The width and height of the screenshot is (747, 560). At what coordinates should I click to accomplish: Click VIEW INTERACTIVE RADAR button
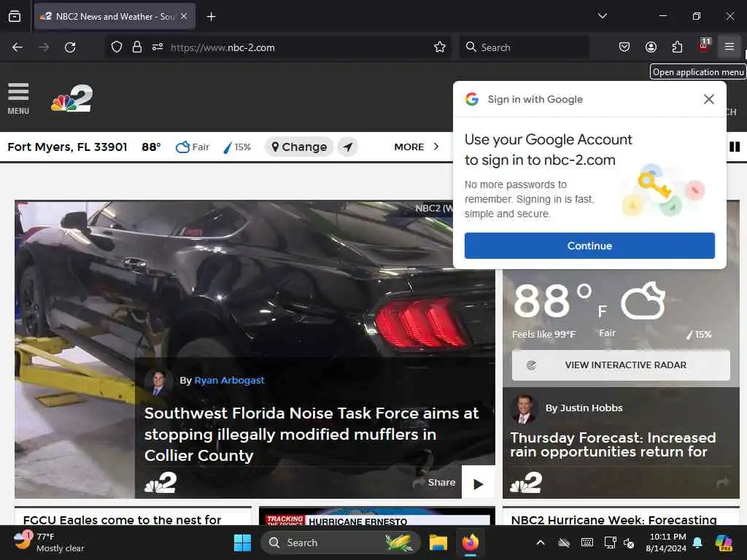(621, 365)
